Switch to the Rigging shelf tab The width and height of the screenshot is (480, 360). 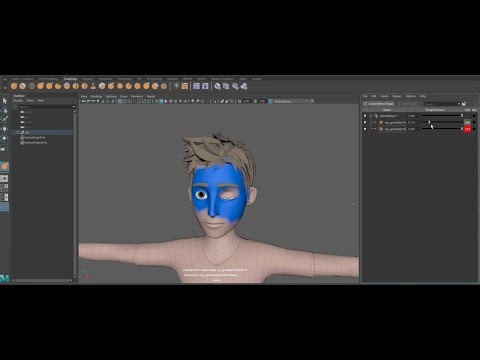pyautogui.click(x=88, y=79)
